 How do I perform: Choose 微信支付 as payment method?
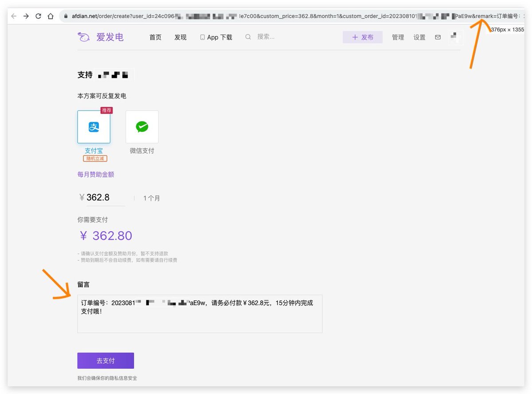click(141, 150)
